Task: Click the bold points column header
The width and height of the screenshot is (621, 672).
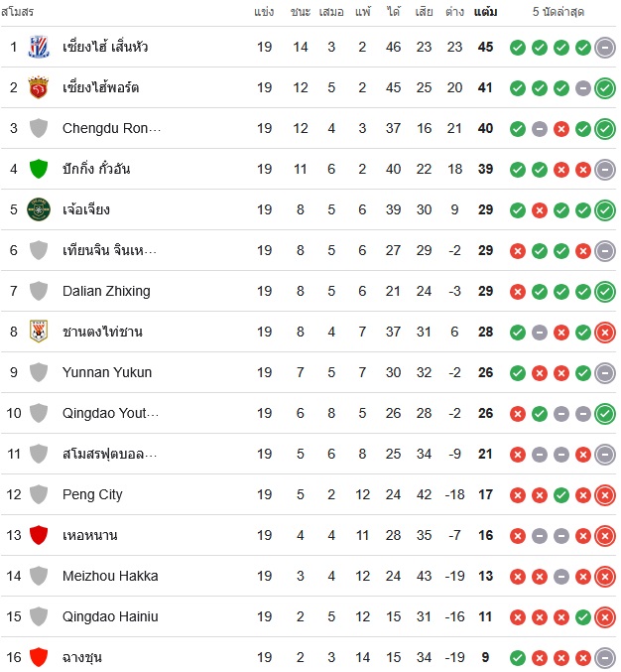Action: (x=486, y=12)
